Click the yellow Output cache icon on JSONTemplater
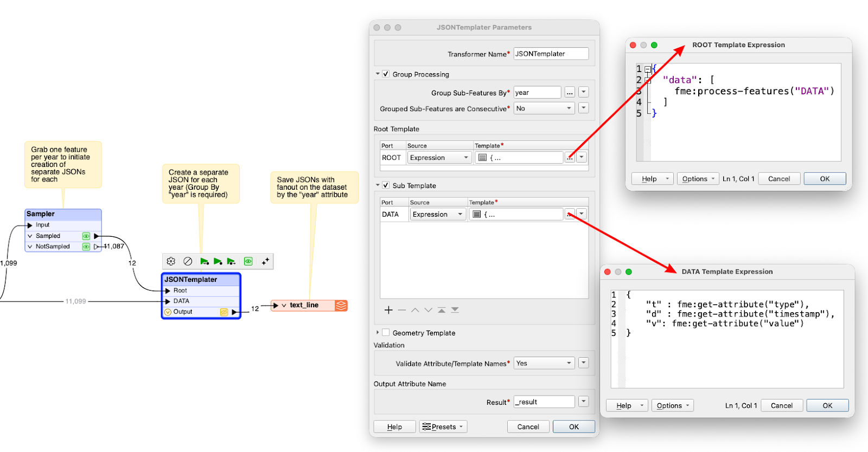The image size is (868, 452). (x=224, y=312)
